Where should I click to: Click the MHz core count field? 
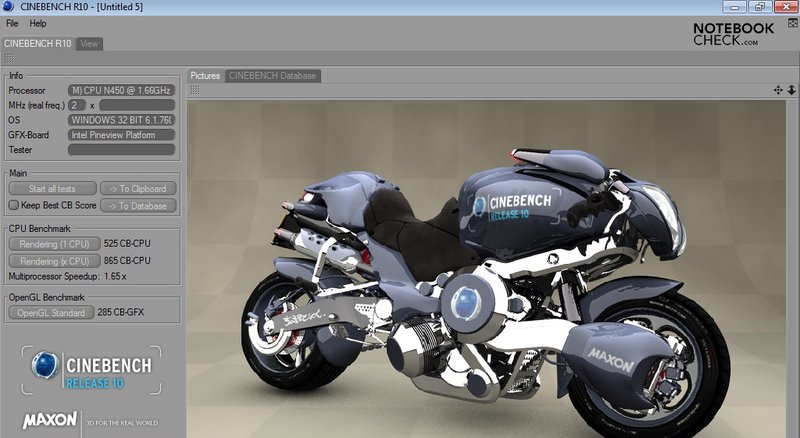pos(77,105)
